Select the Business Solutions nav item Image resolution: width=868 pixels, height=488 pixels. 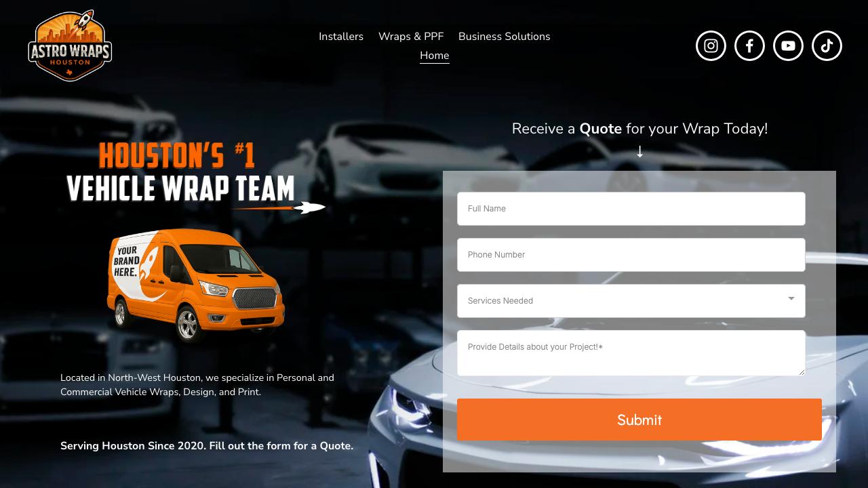[x=505, y=37]
